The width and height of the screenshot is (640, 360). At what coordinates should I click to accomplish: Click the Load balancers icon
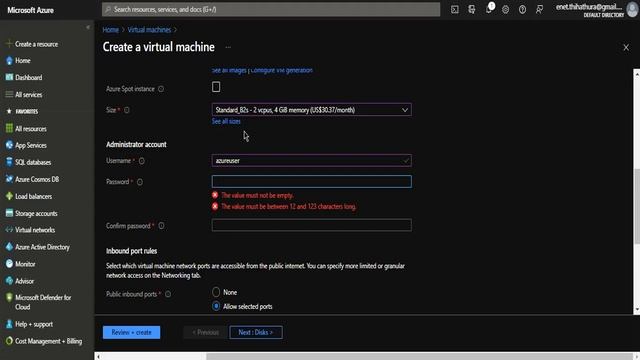[9, 196]
